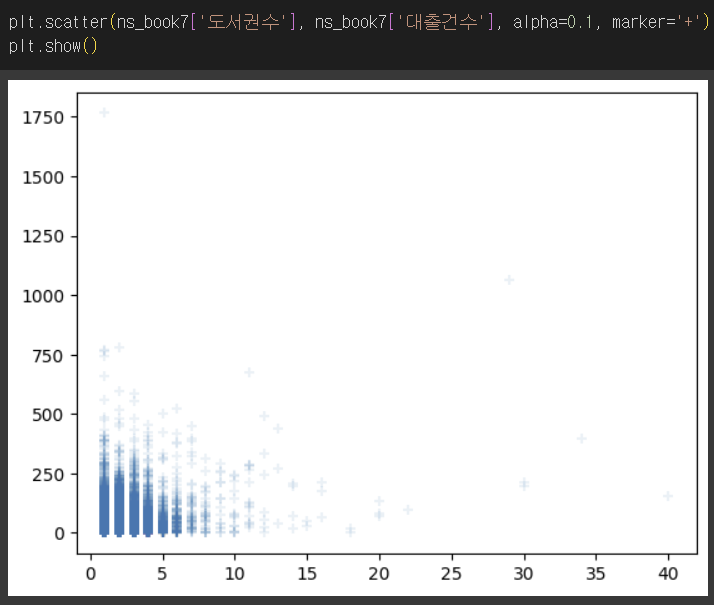The image size is (714, 605).
Task: Click y-axis label 500
Action: point(48,415)
